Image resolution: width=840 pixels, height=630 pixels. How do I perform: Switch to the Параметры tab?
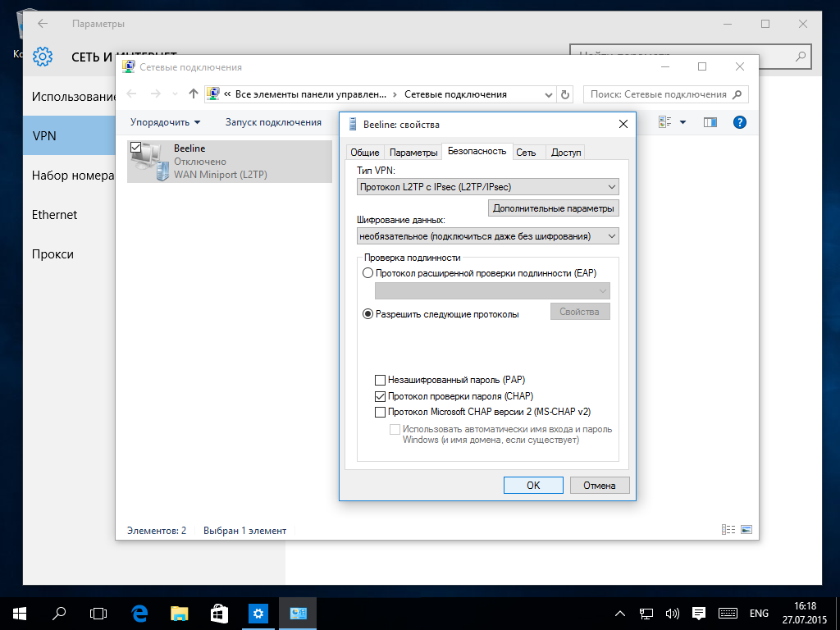click(x=413, y=153)
